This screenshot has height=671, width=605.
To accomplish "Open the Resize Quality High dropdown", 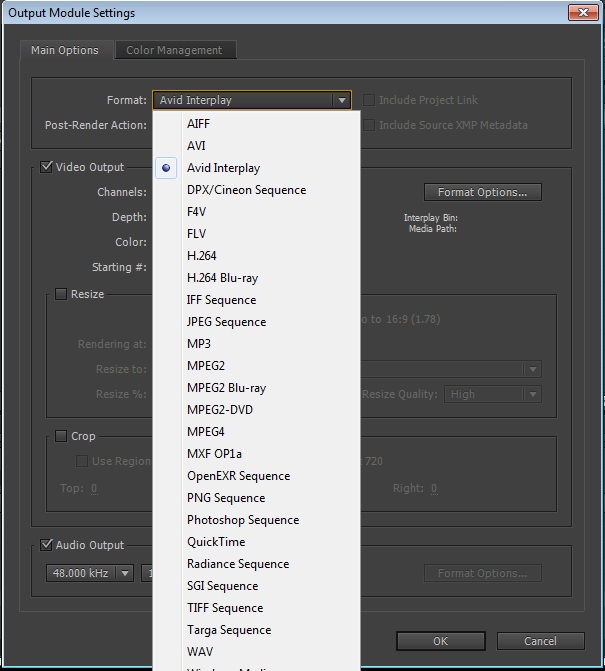I will coord(493,394).
